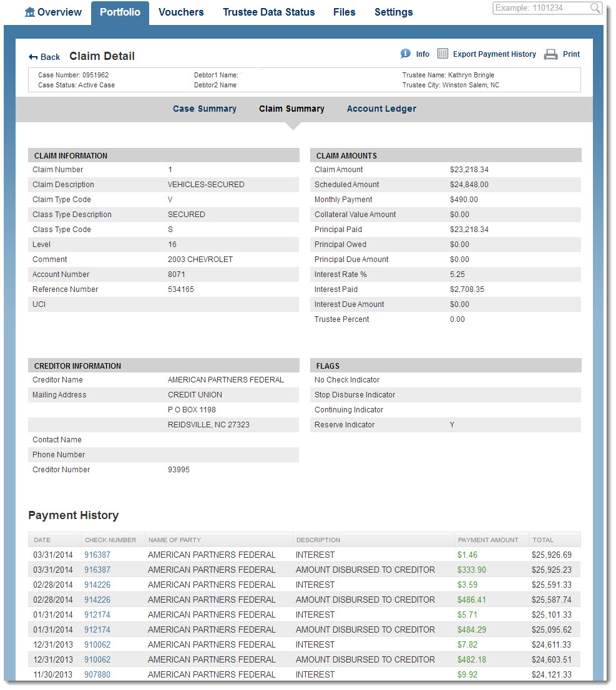Click the blue Info icon
This screenshot has width=616, height=690.
coord(406,54)
